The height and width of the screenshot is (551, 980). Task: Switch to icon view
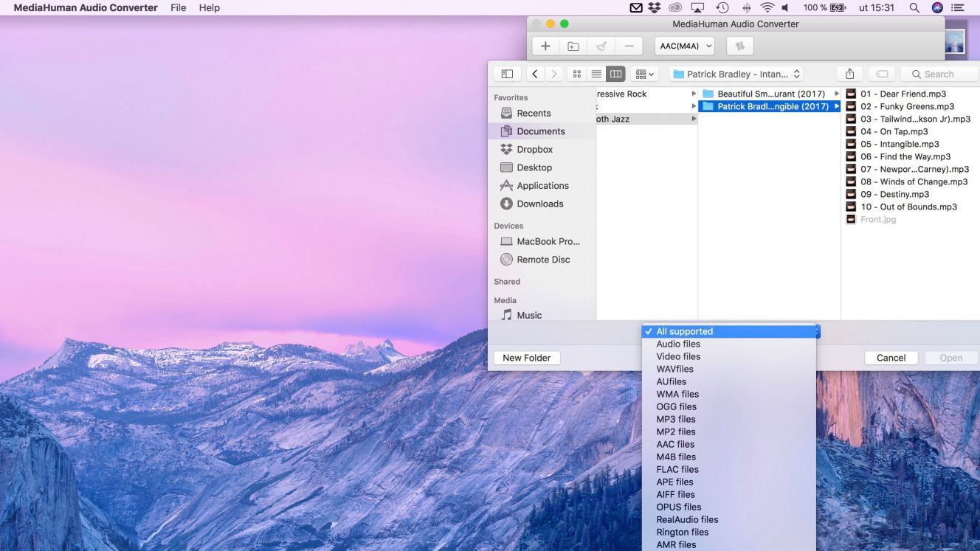(577, 74)
